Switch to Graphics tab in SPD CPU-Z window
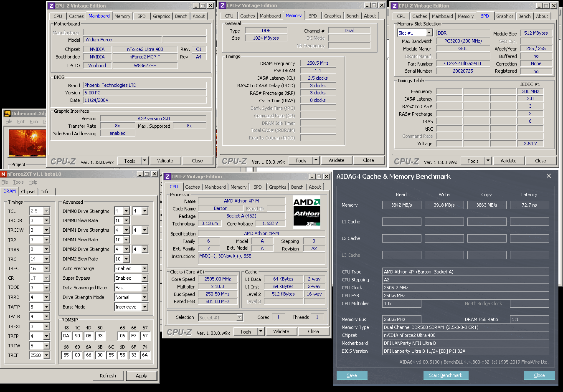The image size is (563, 392). click(505, 16)
